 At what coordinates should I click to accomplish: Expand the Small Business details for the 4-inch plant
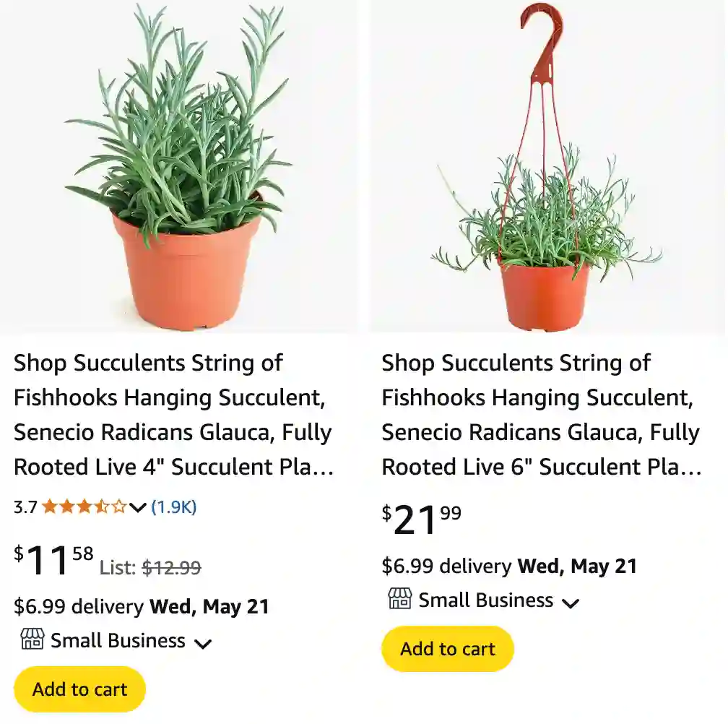coord(203,642)
